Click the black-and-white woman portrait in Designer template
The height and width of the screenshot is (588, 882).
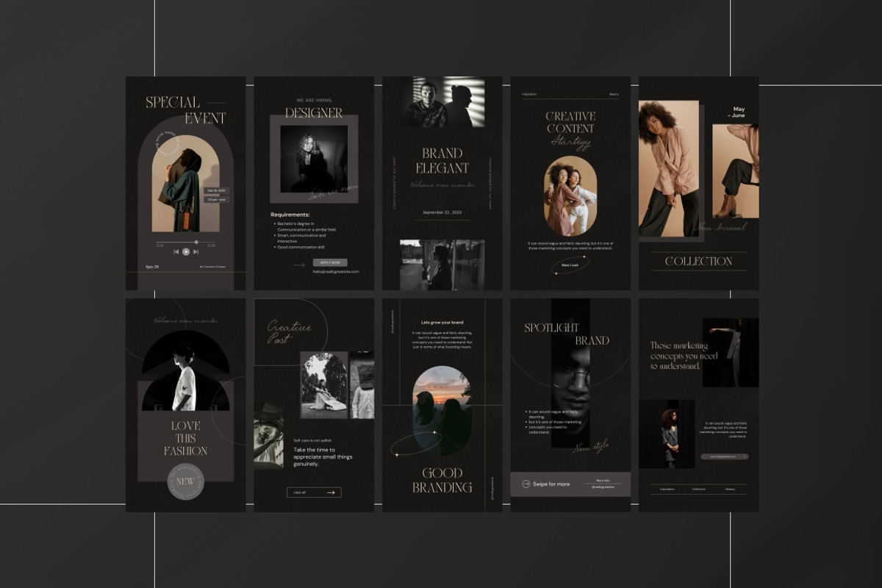click(x=314, y=159)
